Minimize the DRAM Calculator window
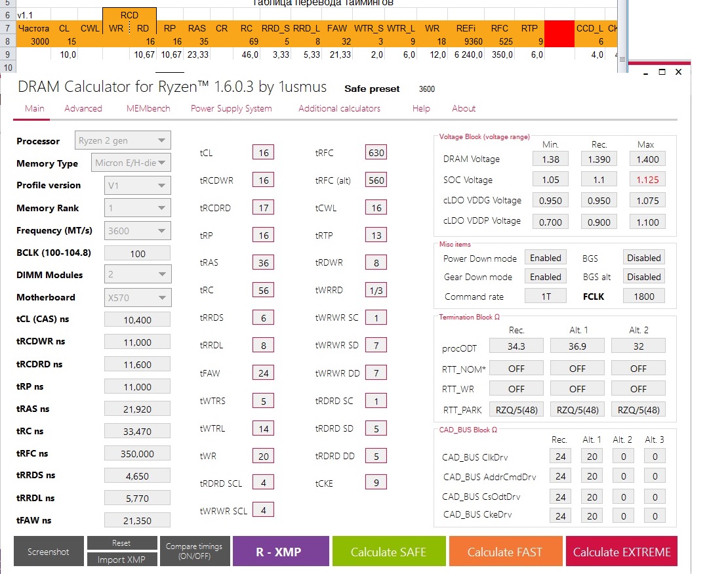 pos(645,72)
